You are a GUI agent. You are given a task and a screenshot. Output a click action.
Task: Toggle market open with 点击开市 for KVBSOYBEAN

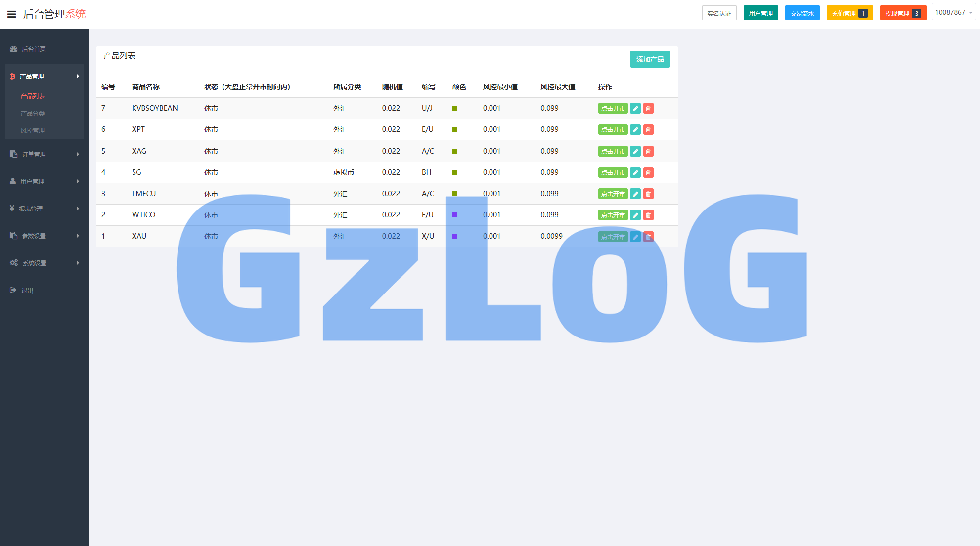(x=613, y=108)
